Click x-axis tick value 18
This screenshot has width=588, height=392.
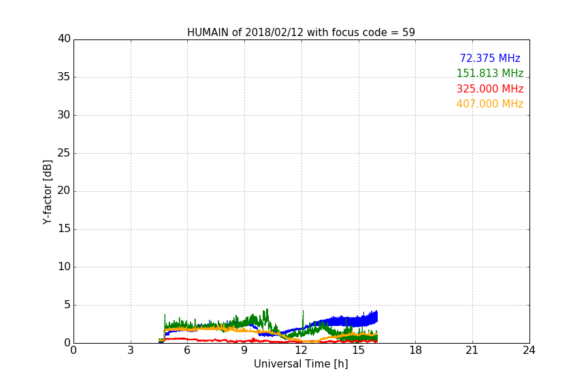click(x=416, y=350)
